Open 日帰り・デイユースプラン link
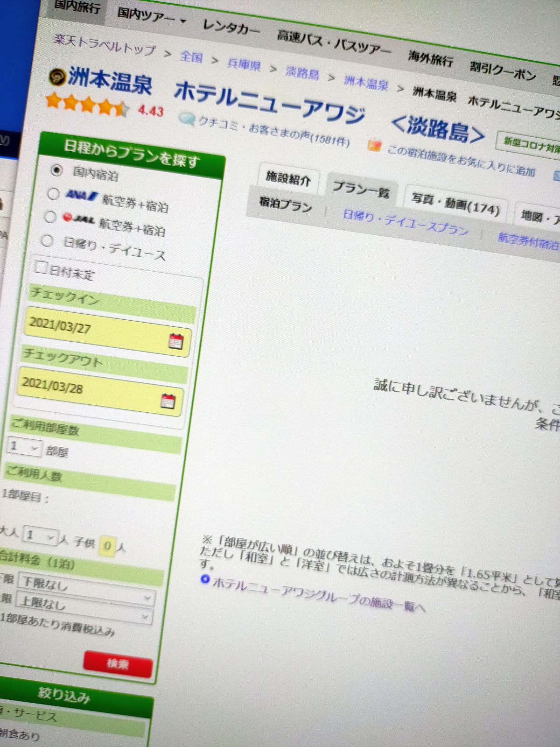560x747 pixels. tap(405, 222)
